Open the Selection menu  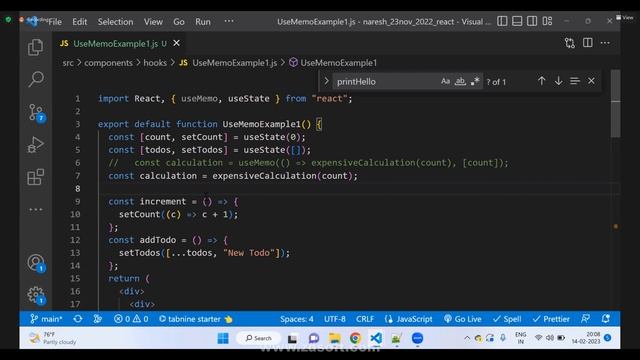point(115,22)
